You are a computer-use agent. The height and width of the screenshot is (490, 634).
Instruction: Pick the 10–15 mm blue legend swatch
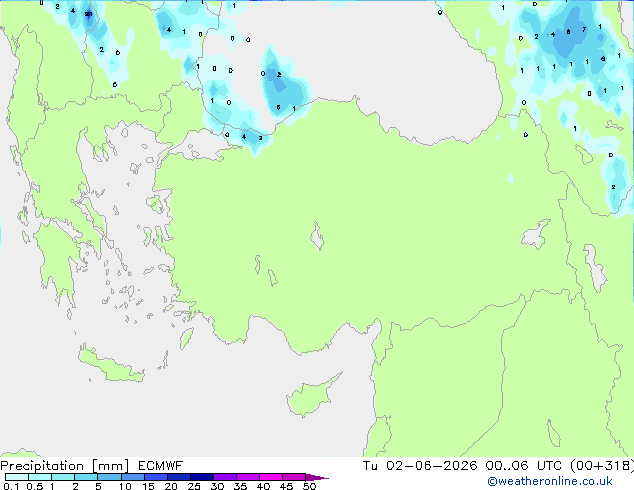pyautogui.click(x=132, y=477)
